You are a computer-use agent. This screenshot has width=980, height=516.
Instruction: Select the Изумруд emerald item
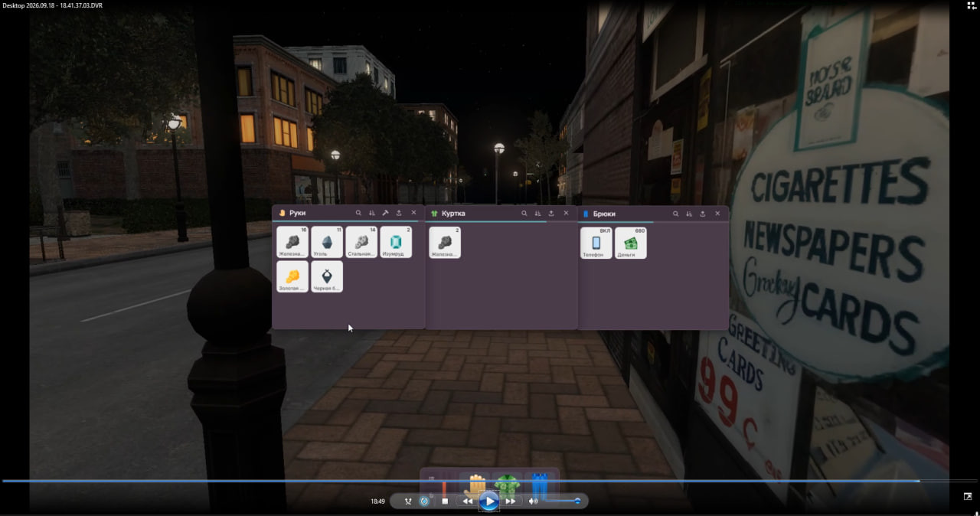point(396,242)
